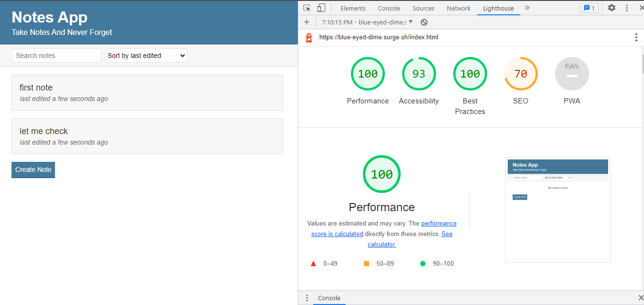Click the page screenshot thumbnail in the report
Screen dimensions: 644x305
click(557, 210)
